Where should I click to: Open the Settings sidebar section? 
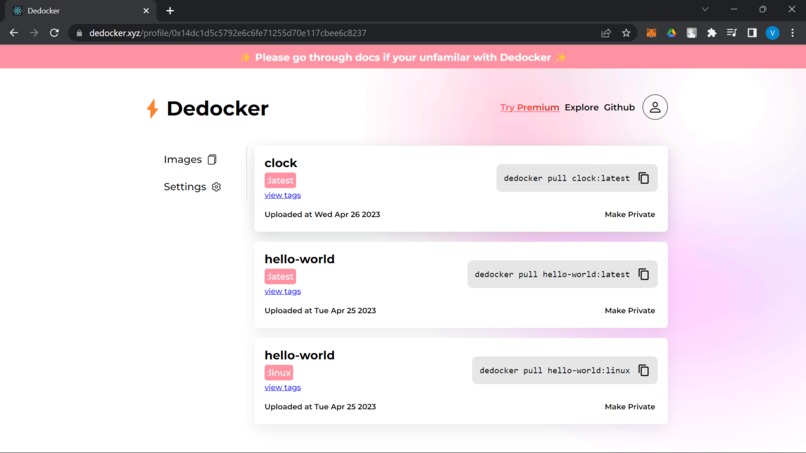tap(192, 187)
